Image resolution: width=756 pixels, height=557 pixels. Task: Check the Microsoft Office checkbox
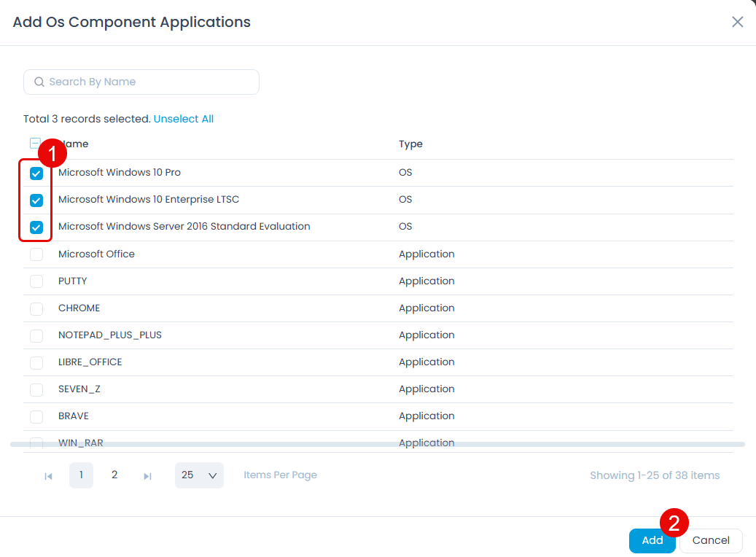(x=36, y=254)
